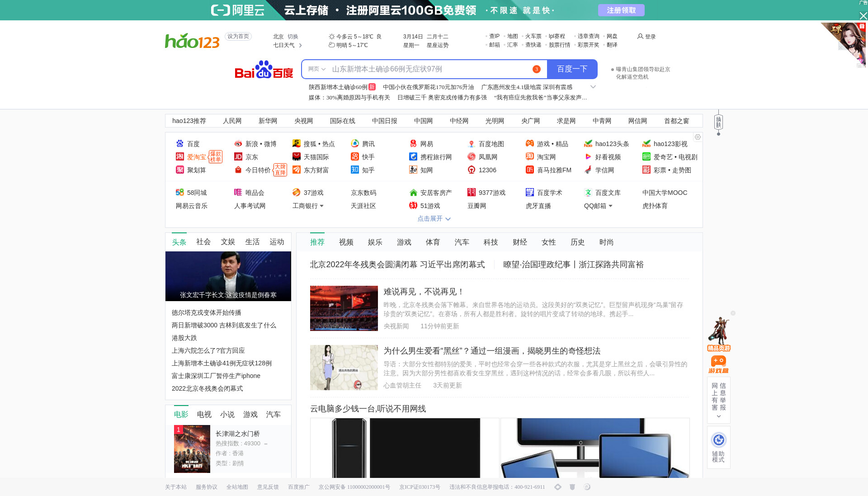The width and height of the screenshot is (868, 496).
Task: Open 腾讯 site icon
Action: [x=355, y=144]
